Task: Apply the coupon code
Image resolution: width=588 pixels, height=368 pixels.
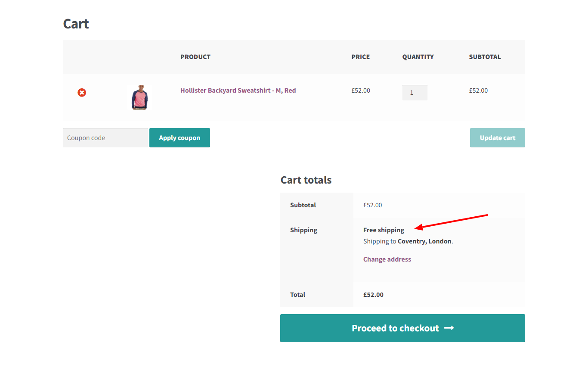Action: tap(179, 137)
